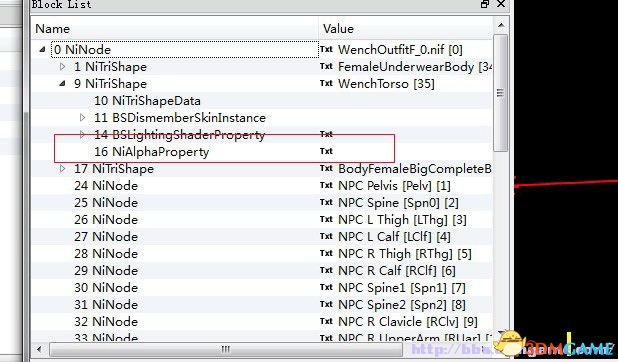Click the WenchTorso [35] value

(x=386, y=84)
